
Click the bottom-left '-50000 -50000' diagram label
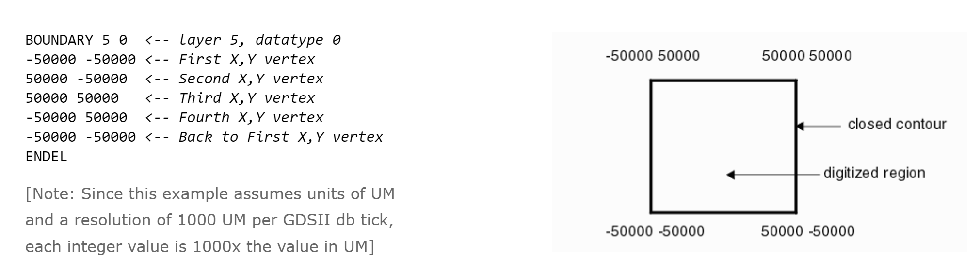(655, 231)
